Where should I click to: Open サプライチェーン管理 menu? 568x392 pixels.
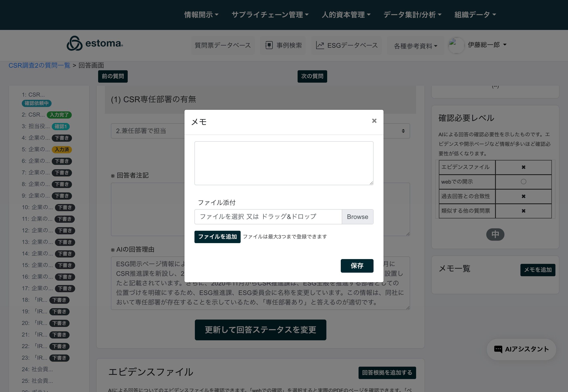(x=270, y=15)
